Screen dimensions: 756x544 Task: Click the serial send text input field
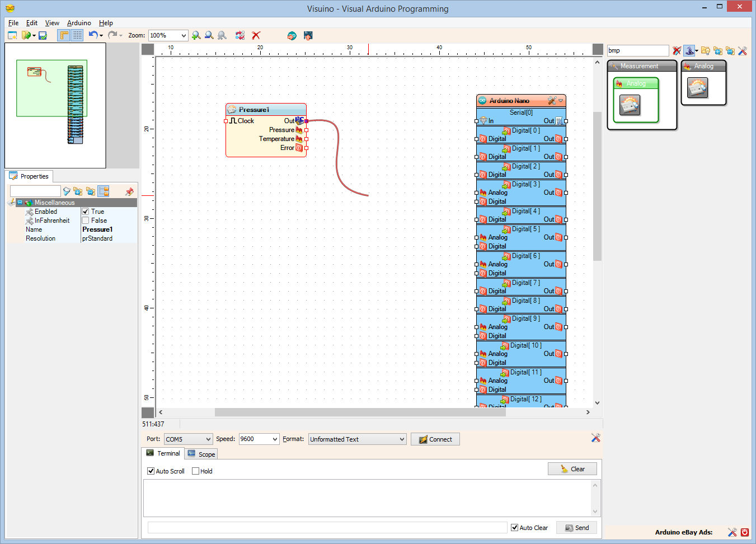click(x=327, y=528)
